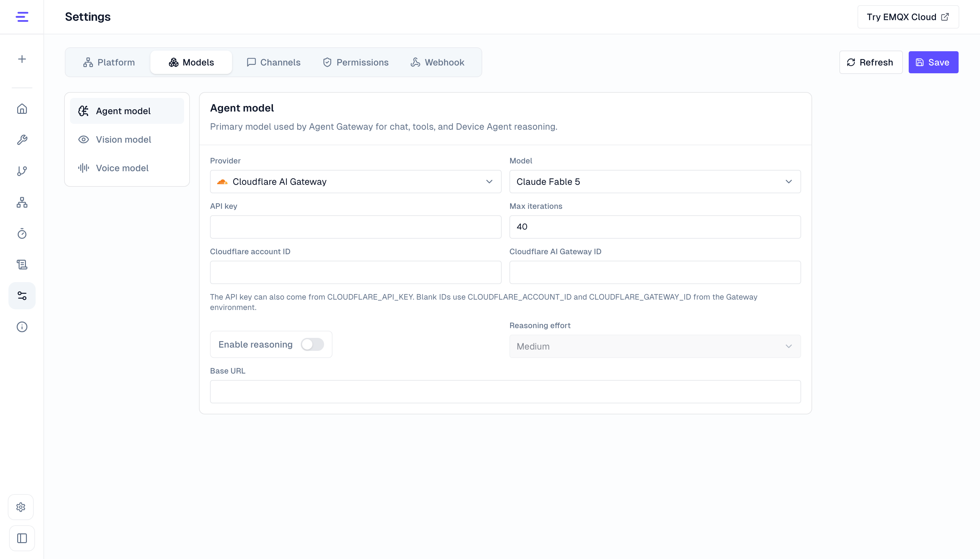Viewport: 980px width, 559px height.
Task: Open the wrench tools icon in sidebar
Action: click(22, 140)
